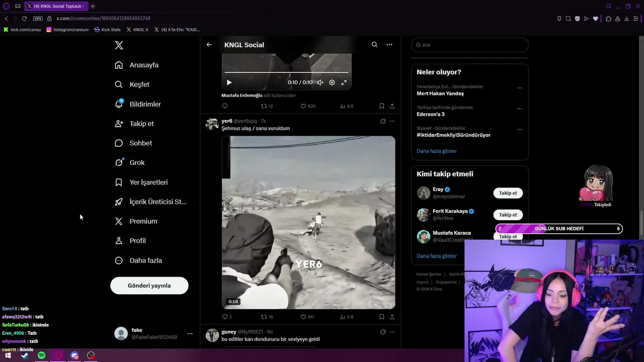Unmute the top video
Image resolution: width=644 pixels, height=362 pixels.
pyautogui.click(x=320, y=82)
